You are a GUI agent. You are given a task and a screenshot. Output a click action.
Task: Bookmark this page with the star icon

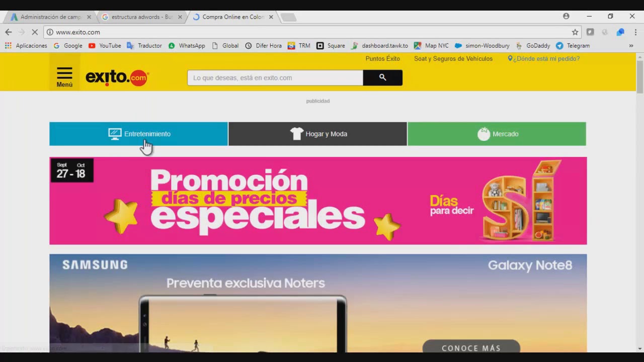point(575,32)
